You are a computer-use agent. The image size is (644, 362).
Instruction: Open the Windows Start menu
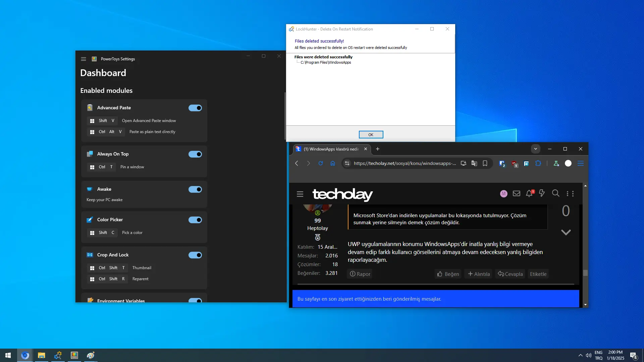[8, 355]
